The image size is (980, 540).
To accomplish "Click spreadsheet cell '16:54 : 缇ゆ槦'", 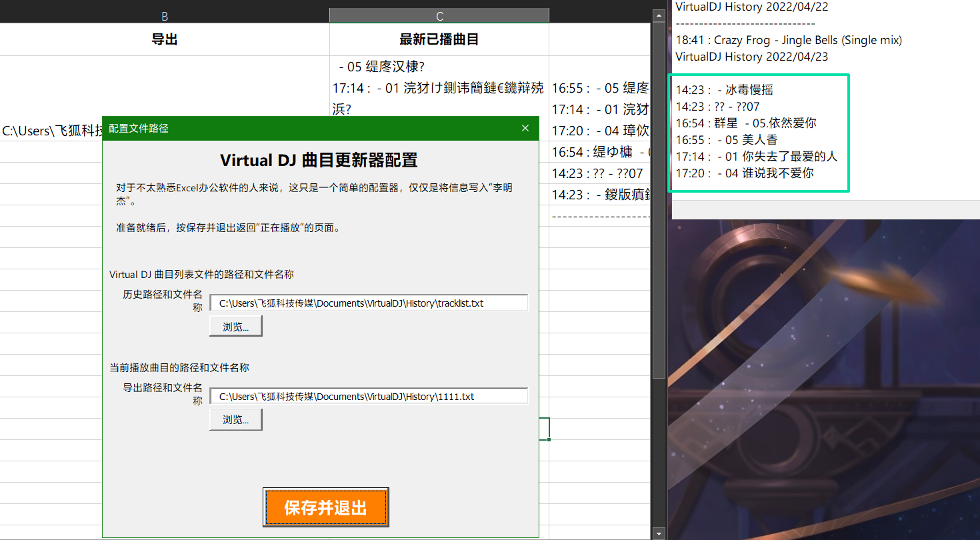I will [x=600, y=152].
